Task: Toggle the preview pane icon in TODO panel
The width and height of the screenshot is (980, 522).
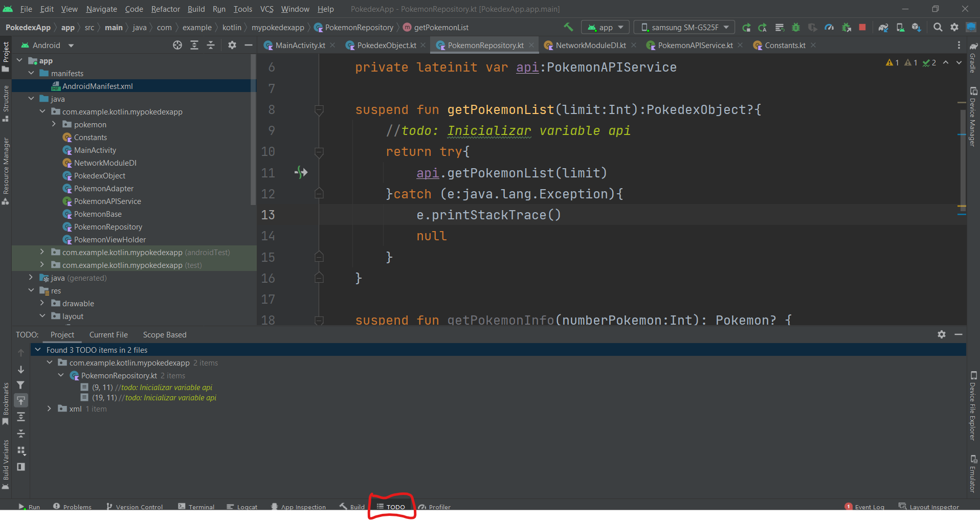Action: (x=21, y=467)
